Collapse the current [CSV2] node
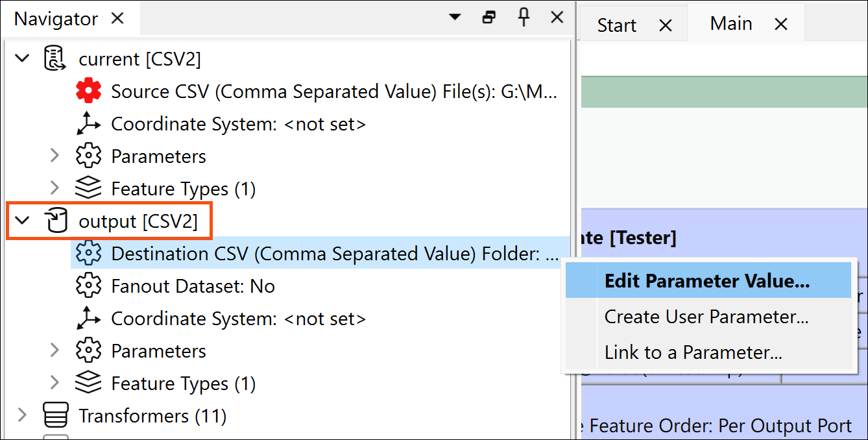This screenshot has height=440, width=868. pos(22,58)
